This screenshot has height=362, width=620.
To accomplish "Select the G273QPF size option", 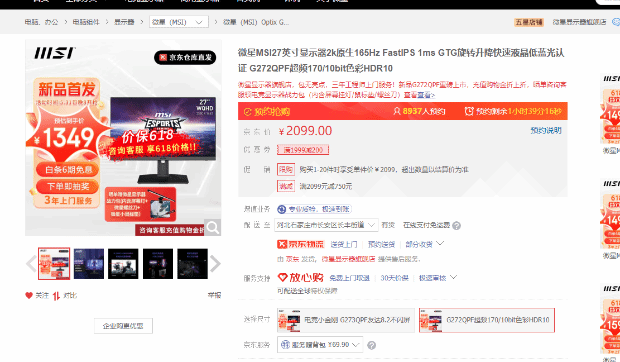I will click(x=346, y=320).
